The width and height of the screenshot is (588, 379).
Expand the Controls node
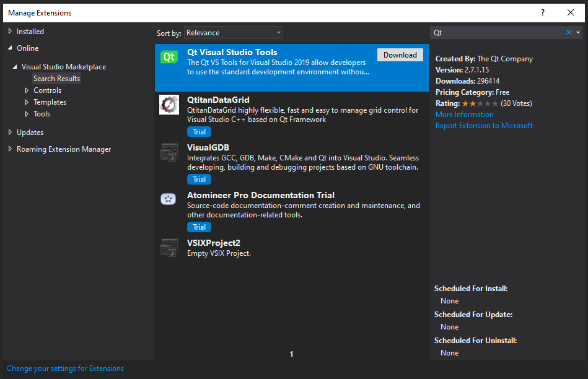click(x=27, y=90)
